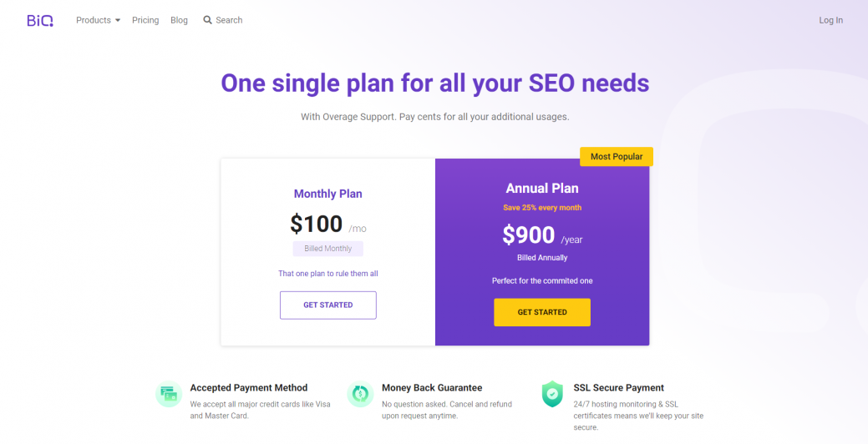Click Get Started under Monthly Plan
Screen dimensions: 868x444
tap(328, 305)
